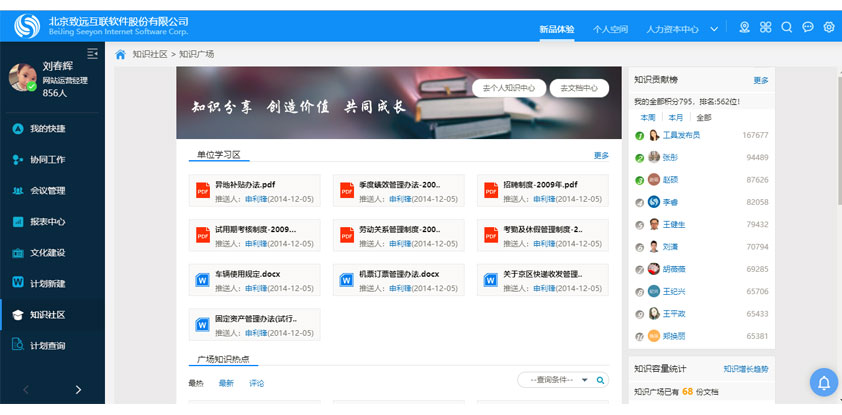Open the chat message bubble icon
The width and height of the screenshot is (842, 415).
coord(808,27)
